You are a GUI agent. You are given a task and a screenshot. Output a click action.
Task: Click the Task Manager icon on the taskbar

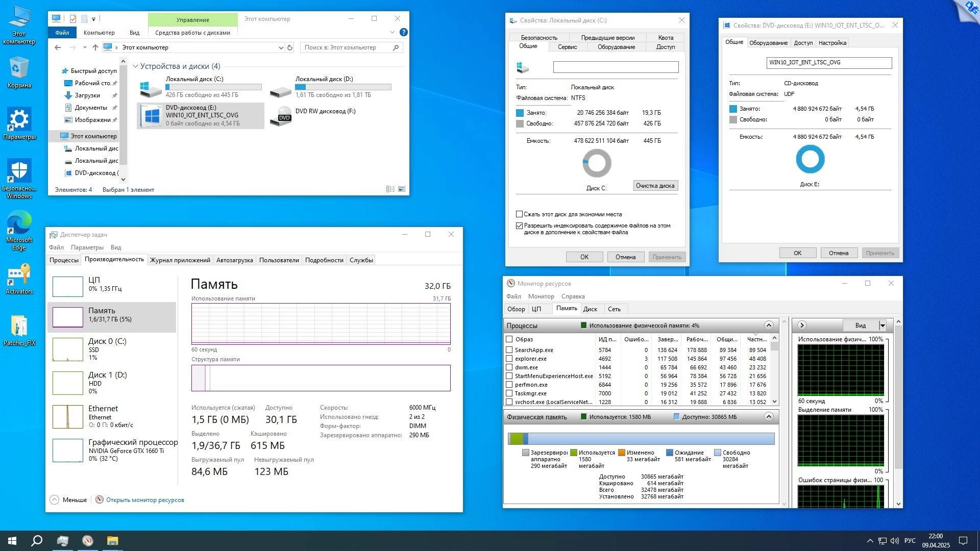point(63,541)
